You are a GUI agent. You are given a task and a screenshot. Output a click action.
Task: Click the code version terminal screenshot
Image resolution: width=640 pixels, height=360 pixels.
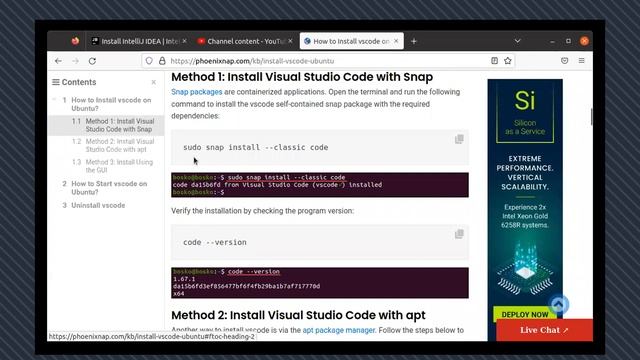[x=320, y=282]
